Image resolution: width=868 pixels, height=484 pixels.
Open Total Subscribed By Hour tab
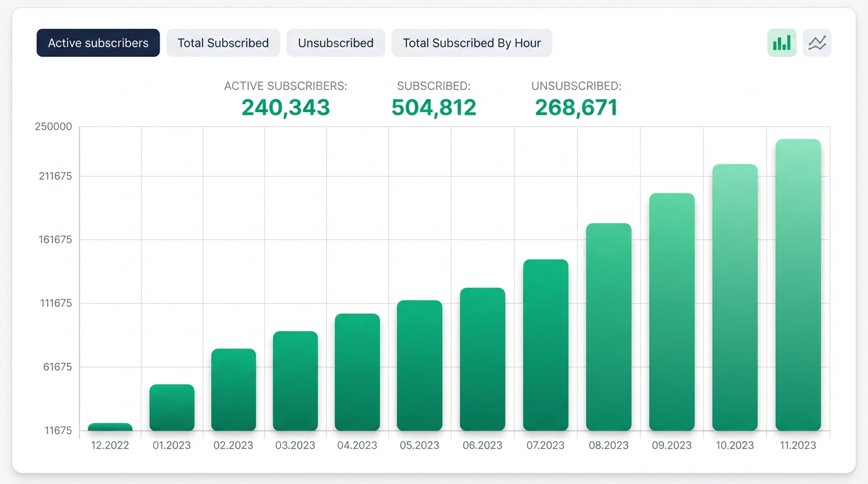tap(472, 43)
